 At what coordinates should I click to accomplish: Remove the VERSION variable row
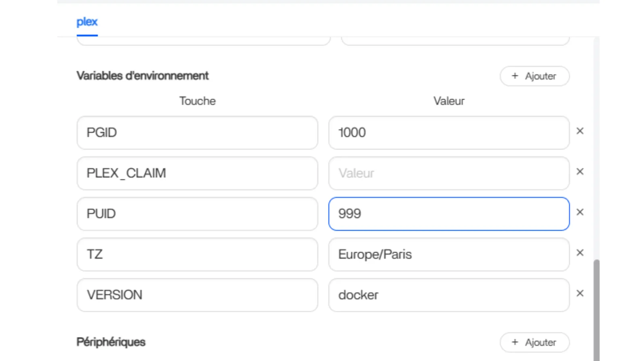pyautogui.click(x=580, y=293)
